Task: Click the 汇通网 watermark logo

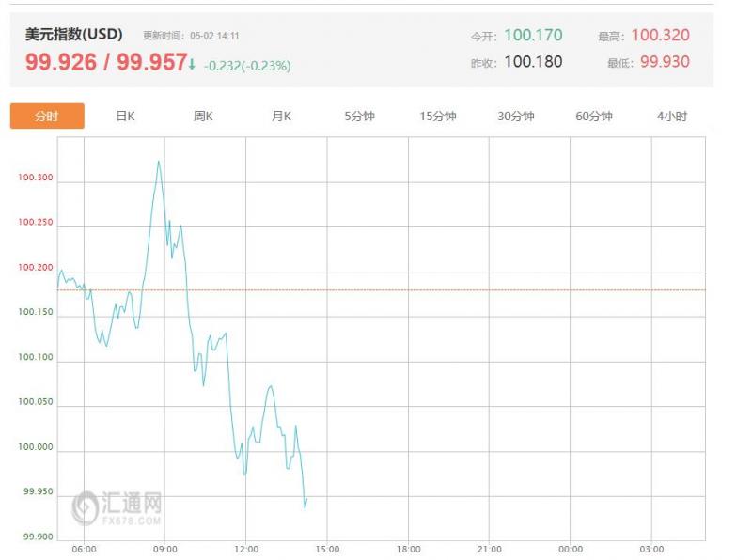Action: tap(117, 508)
